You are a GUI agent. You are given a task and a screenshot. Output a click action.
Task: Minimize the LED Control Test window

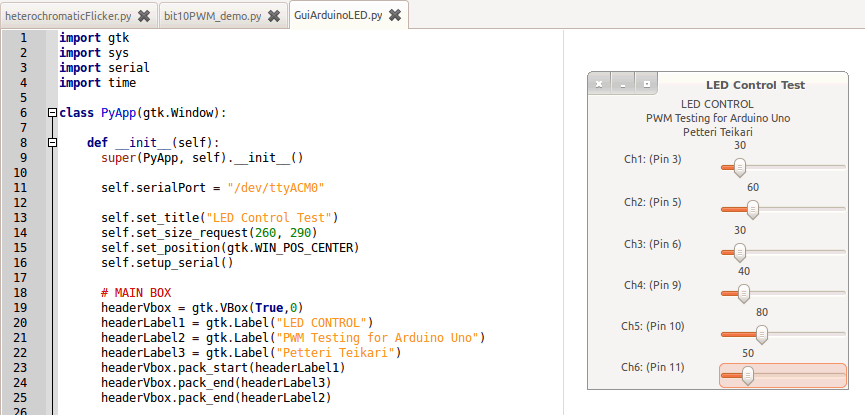623,84
